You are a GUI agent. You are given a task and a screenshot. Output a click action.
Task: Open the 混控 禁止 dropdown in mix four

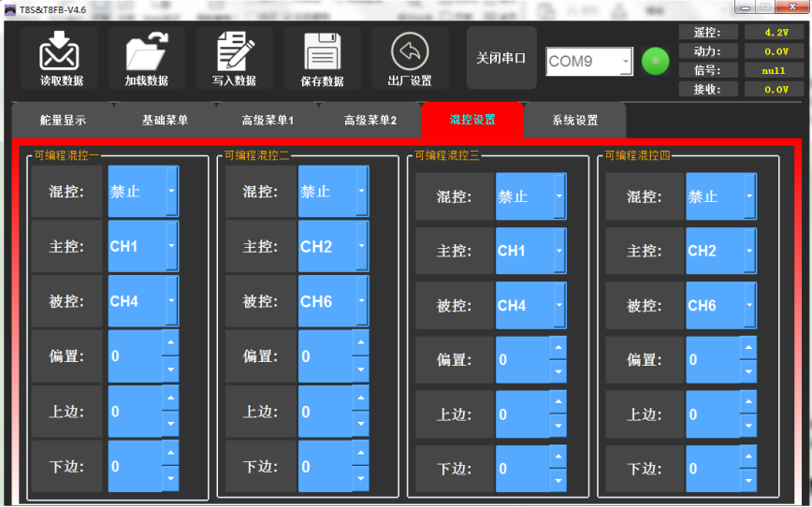pyautogui.click(x=750, y=197)
